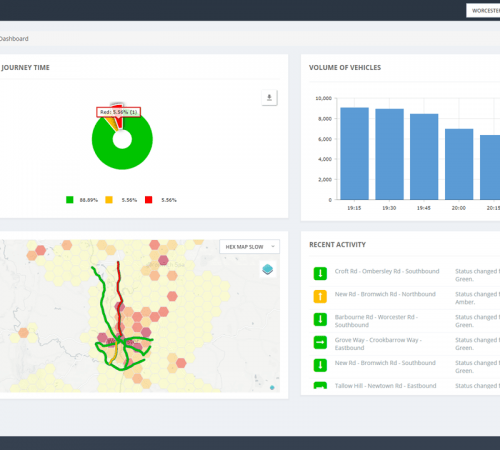Toggle the red 5.56% legend swatch
This screenshot has height=450, width=500.
[149, 200]
